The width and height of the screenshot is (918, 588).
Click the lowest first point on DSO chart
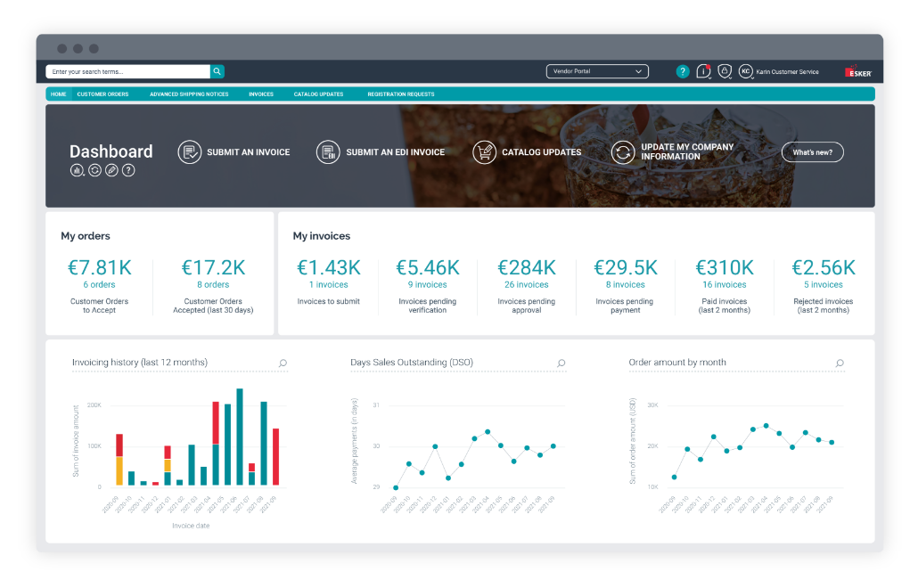(x=396, y=487)
